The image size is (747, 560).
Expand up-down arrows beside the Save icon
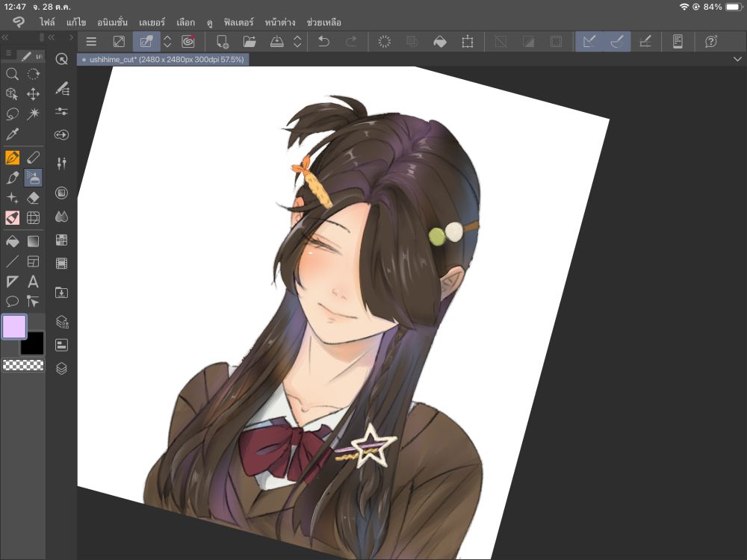297,41
